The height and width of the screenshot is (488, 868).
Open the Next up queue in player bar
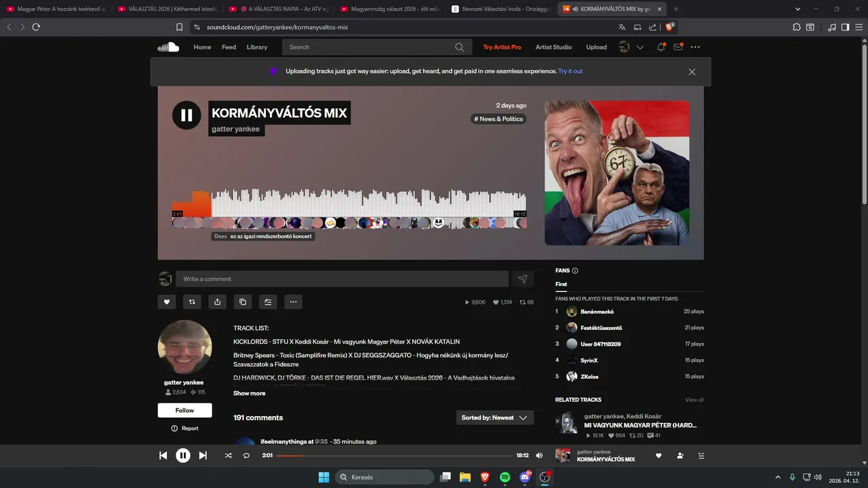coord(701,455)
